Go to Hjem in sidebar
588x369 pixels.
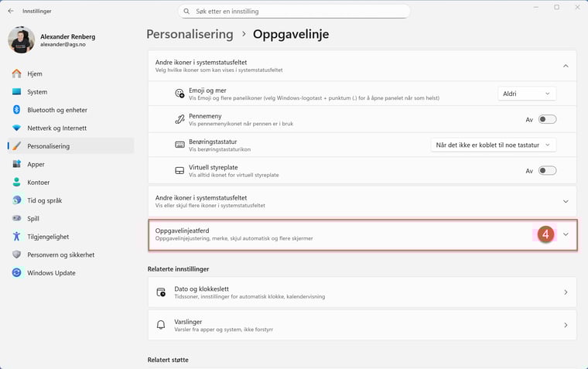[x=71, y=73]
